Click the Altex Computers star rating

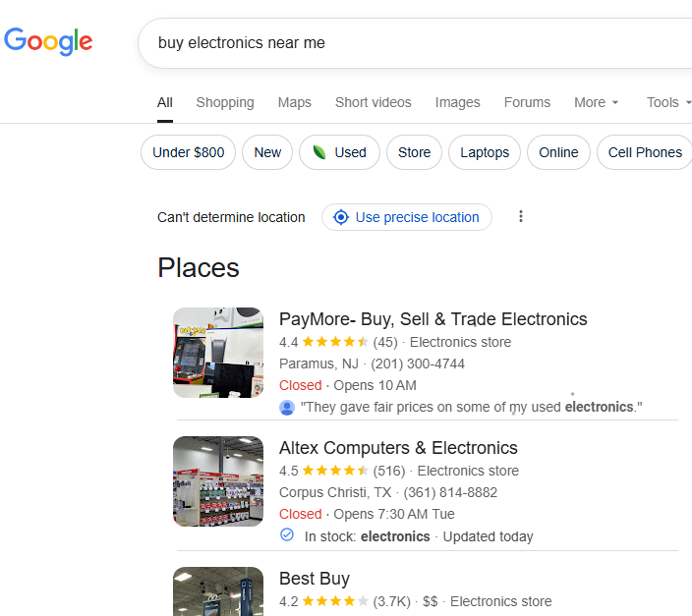tap(335, 471)
